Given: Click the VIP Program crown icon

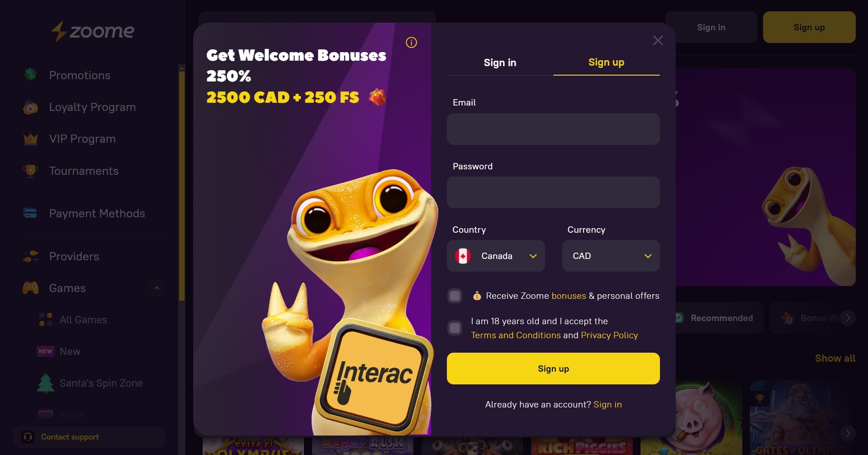Looking at the screenshot, I should [x=30, y=139].
